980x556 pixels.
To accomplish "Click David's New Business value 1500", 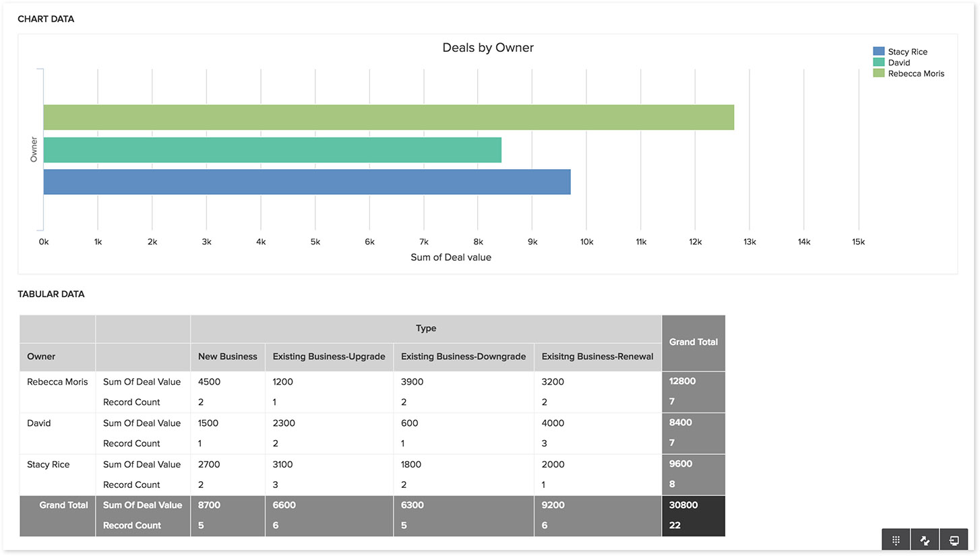I will [x=208, y=423].
